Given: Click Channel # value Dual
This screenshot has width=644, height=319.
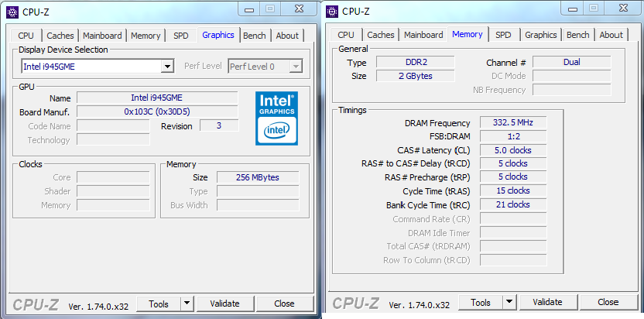Looking at the screenshot, I should [x=572, y=62].
